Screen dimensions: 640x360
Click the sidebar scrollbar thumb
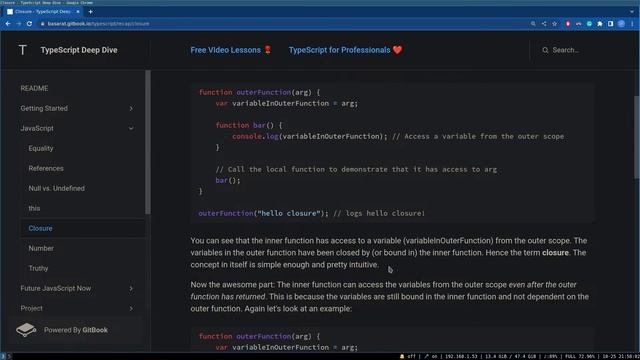pyautogui.click(x=148, y=142)
